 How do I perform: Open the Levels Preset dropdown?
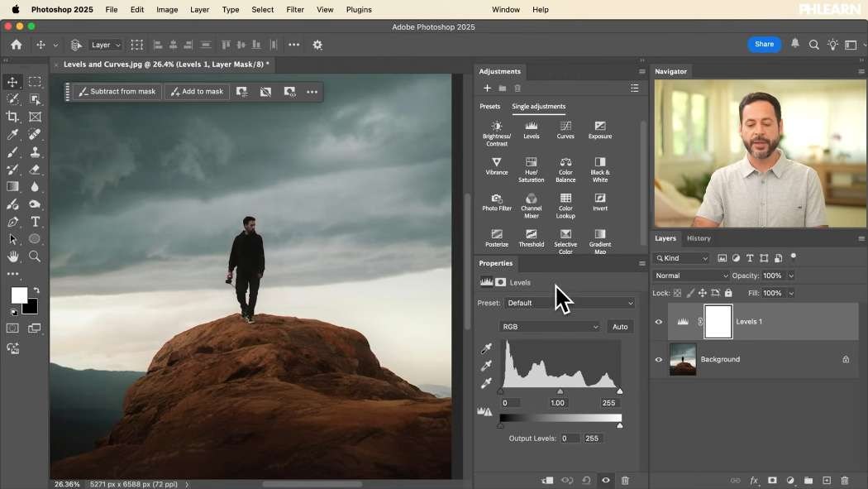569,303
